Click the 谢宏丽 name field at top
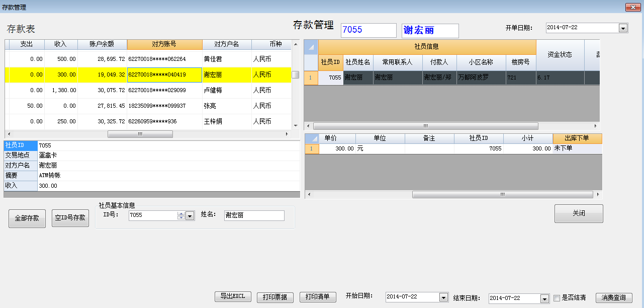Viewport: 644px width, 308px height. tap(430, 30)
